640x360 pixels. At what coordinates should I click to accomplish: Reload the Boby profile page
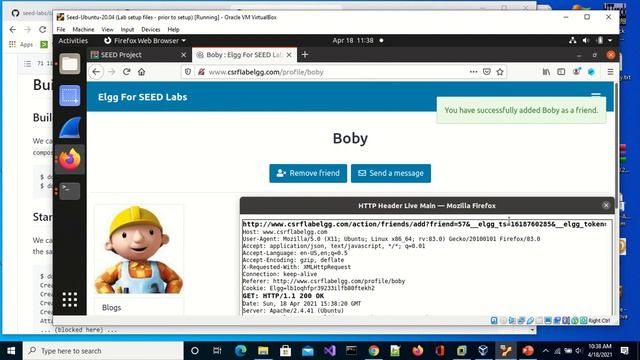[x=127, y=72]
